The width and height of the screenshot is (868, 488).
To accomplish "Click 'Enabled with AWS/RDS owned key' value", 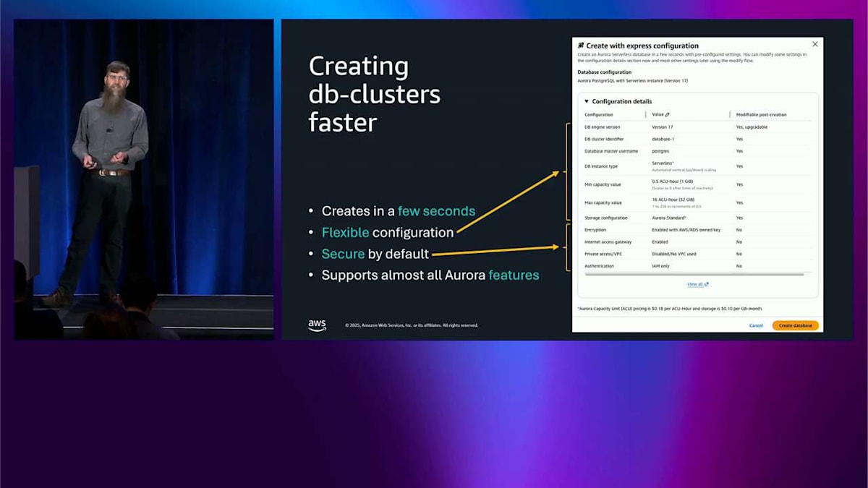I will [x=686, y=230].
